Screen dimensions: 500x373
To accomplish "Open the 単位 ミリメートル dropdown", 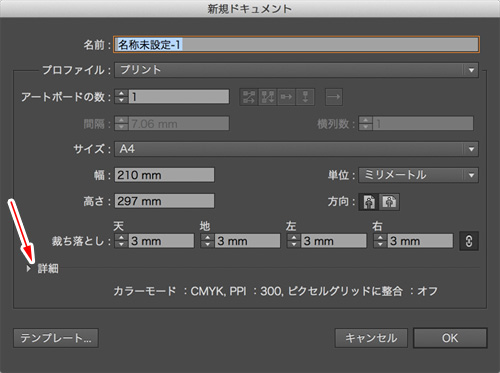I will (x=418, y=175).
